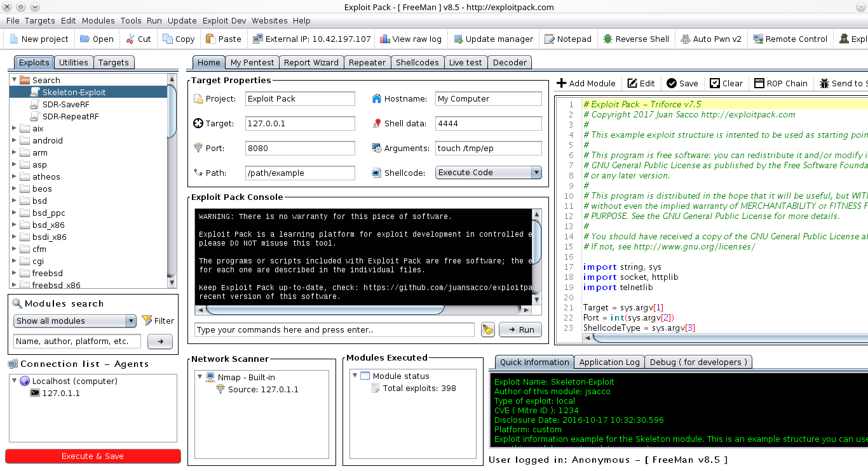Open the Help menu
Image resolution: width=868 pixels, height=471 pixels.
(x=302, y=20)
